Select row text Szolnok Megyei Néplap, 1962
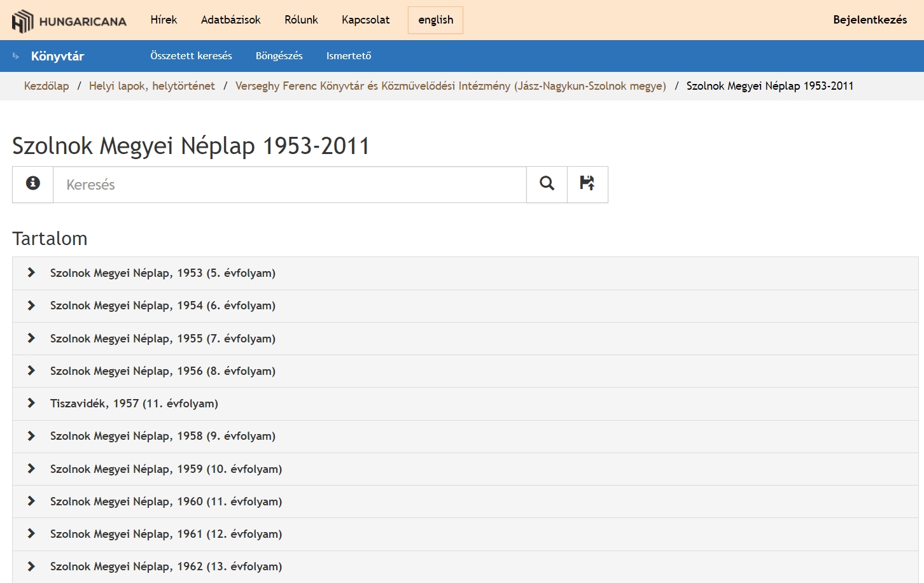Image resolution: width=924 pixels, height=583 pixels. 166,566
